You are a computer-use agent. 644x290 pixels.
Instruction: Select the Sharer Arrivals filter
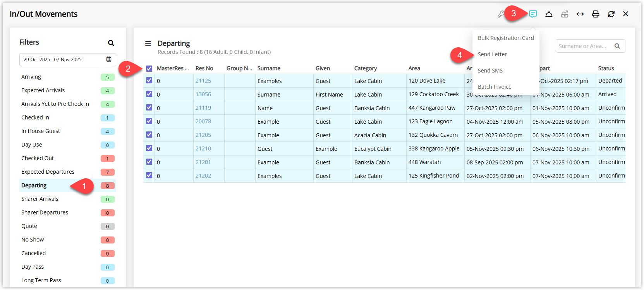point(68,199)
